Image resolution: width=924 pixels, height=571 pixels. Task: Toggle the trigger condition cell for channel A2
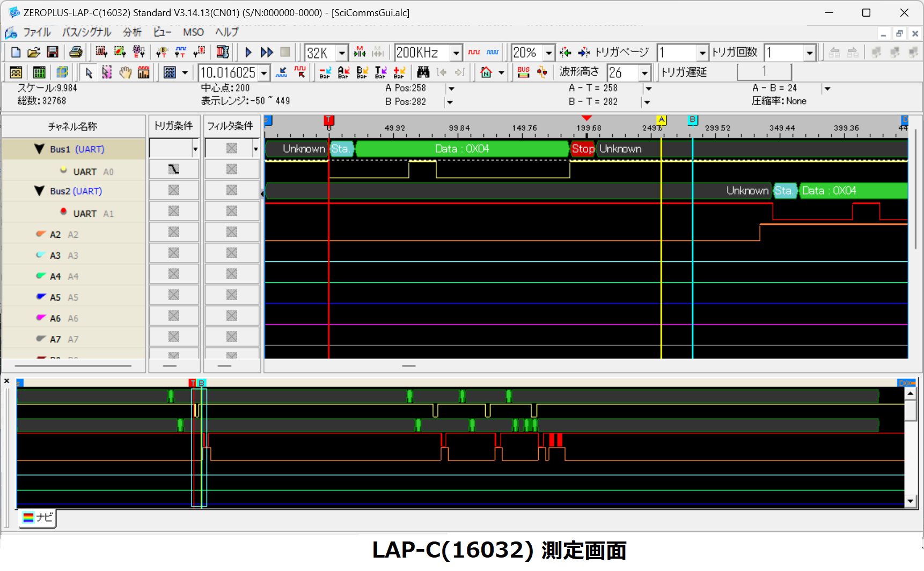(x=174, y=232)
